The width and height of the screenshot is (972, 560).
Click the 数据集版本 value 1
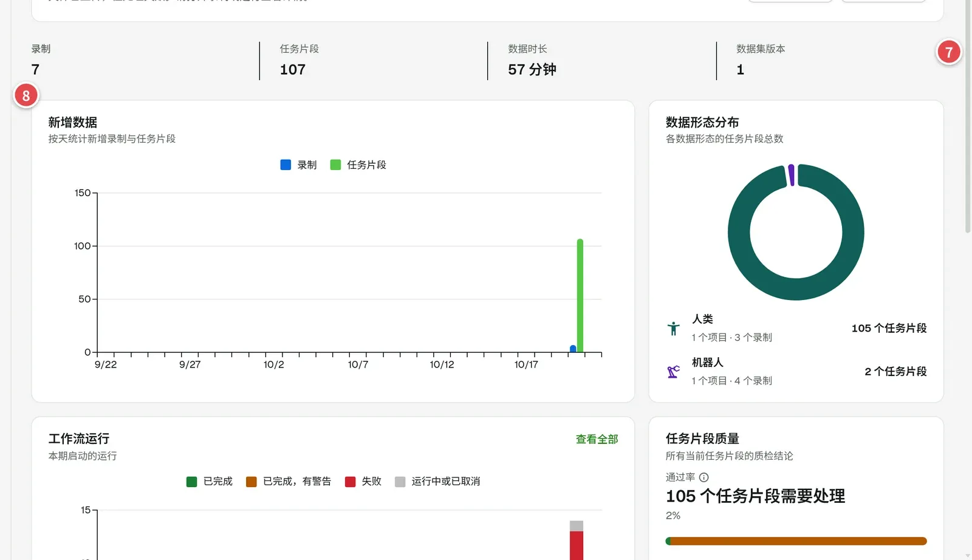click(x=740, y=70)
